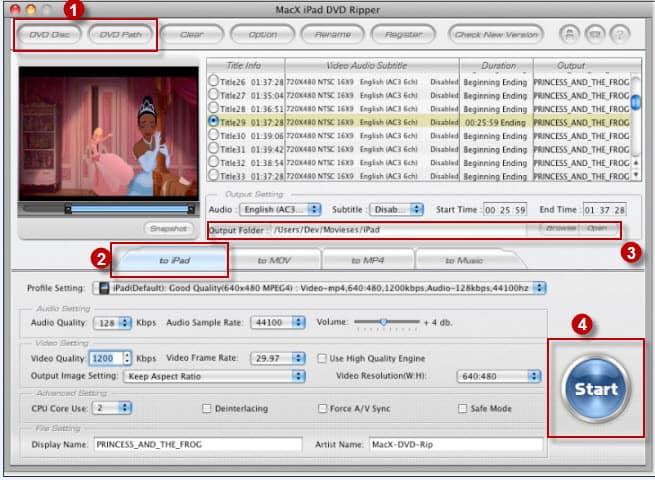The height and width of the screenshot is (480, 655).
Task: Choose DVD Path in the toolbar
Action: (120, 34)
